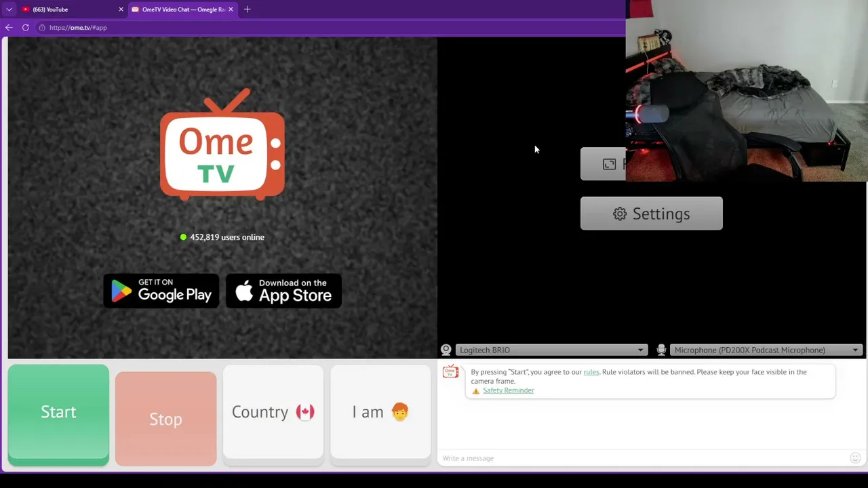Click the warning icon beside Safety Reminder
868x488 pixels.
pos(476,391)
